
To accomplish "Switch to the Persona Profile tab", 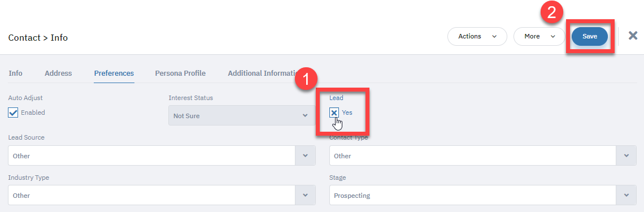I will pos(180,73).
